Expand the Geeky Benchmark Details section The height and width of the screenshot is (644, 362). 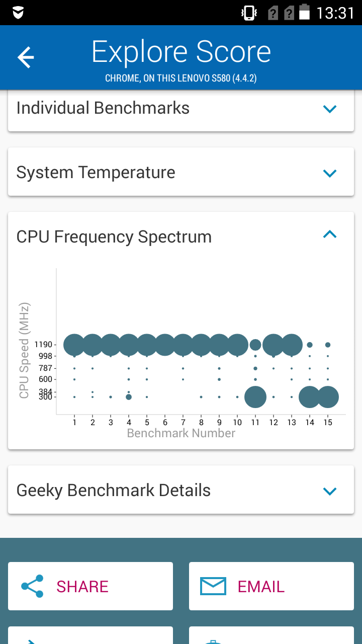pos(181,490)
